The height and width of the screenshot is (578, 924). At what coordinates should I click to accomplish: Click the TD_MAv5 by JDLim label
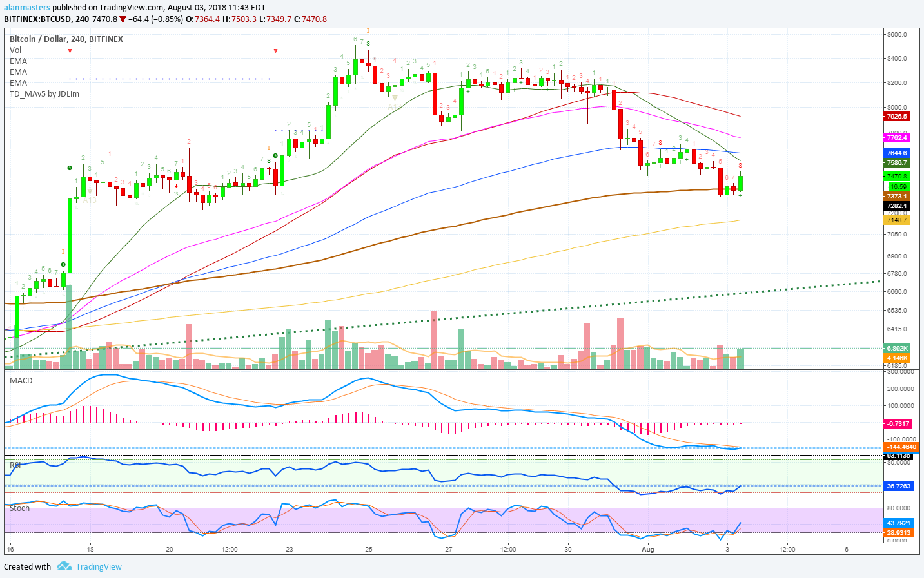coord(44,93)
